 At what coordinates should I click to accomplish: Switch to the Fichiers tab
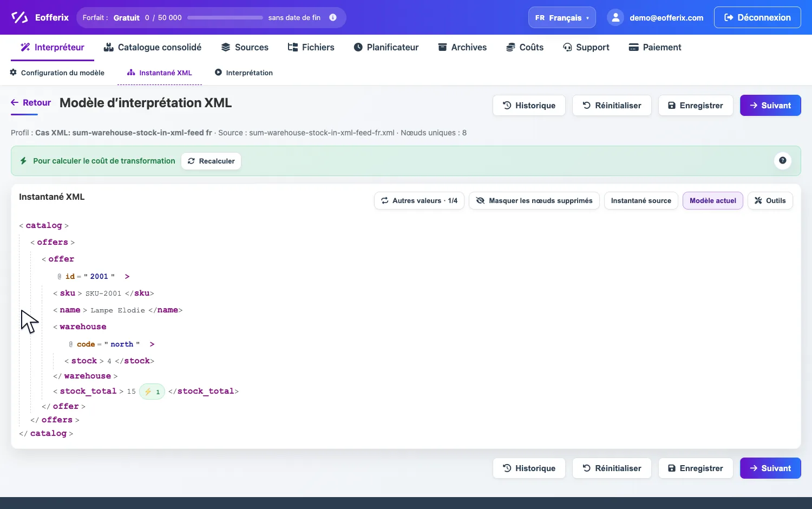tap(311, 47)
